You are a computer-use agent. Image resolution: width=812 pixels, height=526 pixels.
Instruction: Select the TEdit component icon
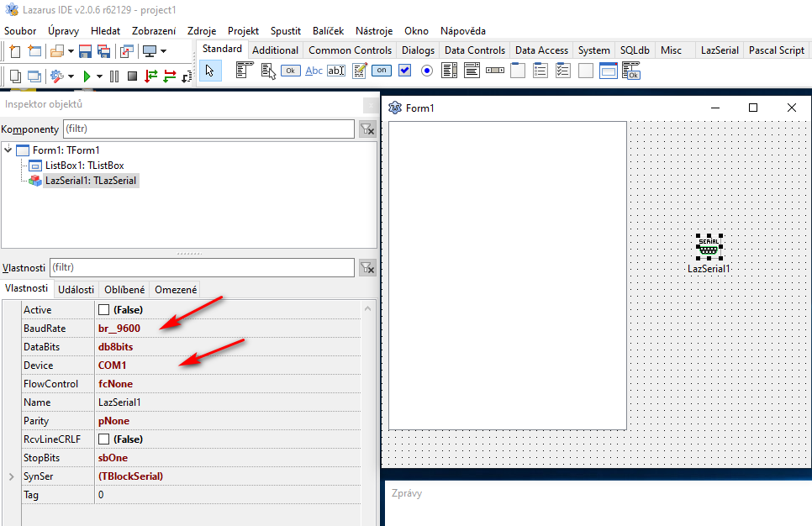(x=336, y=71)
